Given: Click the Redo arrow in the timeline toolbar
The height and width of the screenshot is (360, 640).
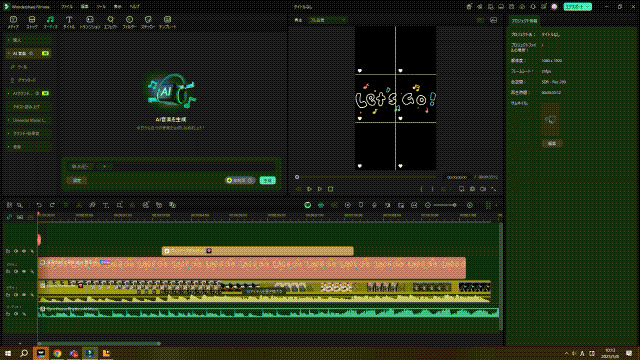Looking at the screenshot, I should click(x=52, y=205).
